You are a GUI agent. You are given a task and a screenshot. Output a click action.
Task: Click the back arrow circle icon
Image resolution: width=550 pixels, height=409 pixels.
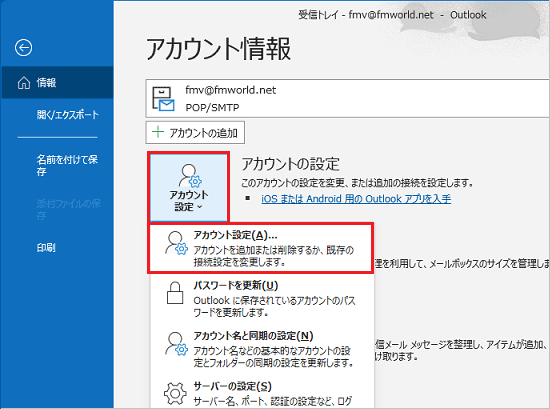click(24, 48)
